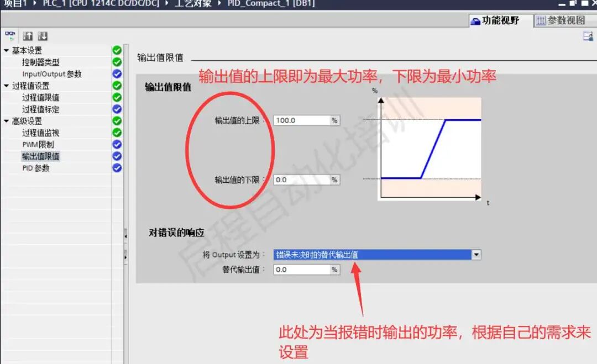Click the blue status icon beside PWM 限制

click(x=117, y=144)
